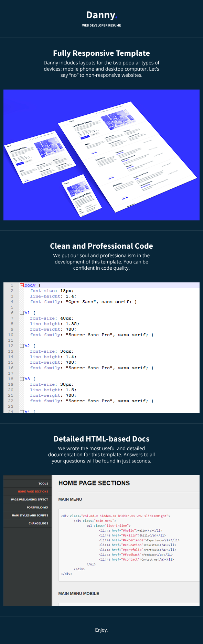This screenshot has height=644, width=203.
Task: Click the Home Page Sections heading
Action: coord(94,483)
